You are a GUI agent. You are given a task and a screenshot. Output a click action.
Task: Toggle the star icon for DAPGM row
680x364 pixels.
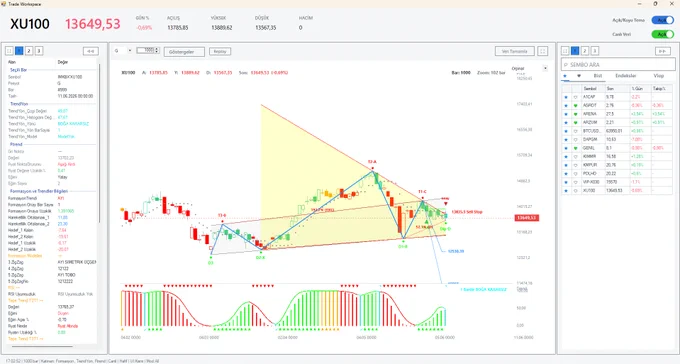tap(566, 140)
